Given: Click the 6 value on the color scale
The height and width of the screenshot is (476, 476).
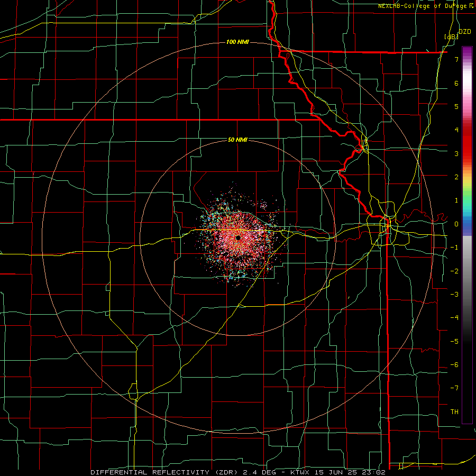Looking at the screenshot, I should 456,83.
